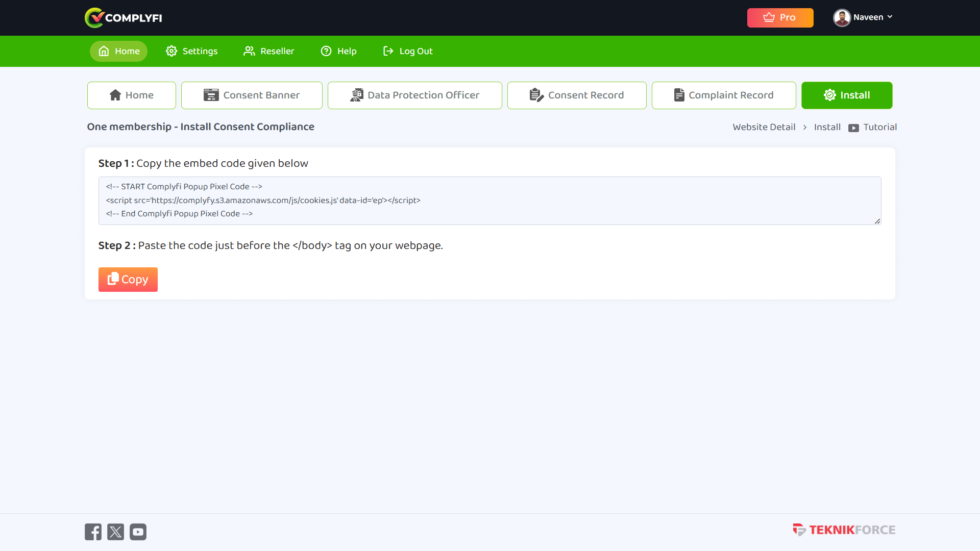This screenshot has width=980, height=551.
Task: Open the Consent Record tab
Action: tap(577, 95)
